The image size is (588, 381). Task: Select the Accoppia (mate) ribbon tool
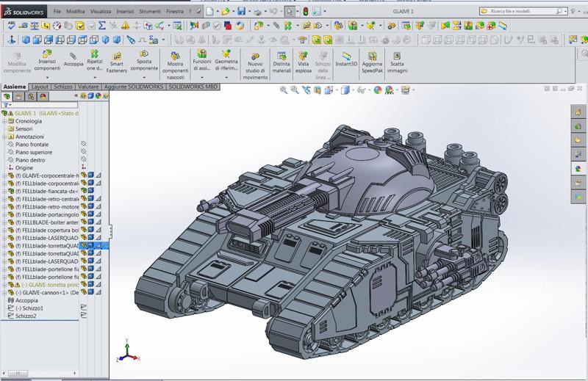click(x=73, y=59)
